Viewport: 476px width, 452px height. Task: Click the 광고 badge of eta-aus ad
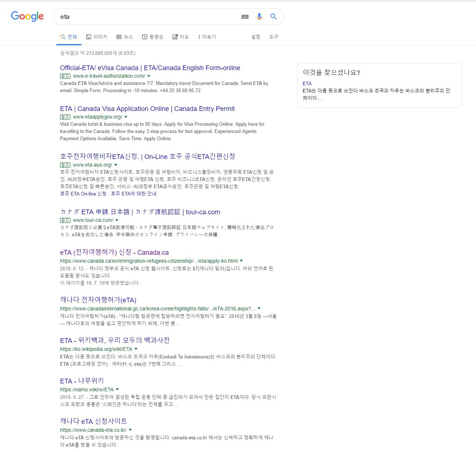point(65,165)
